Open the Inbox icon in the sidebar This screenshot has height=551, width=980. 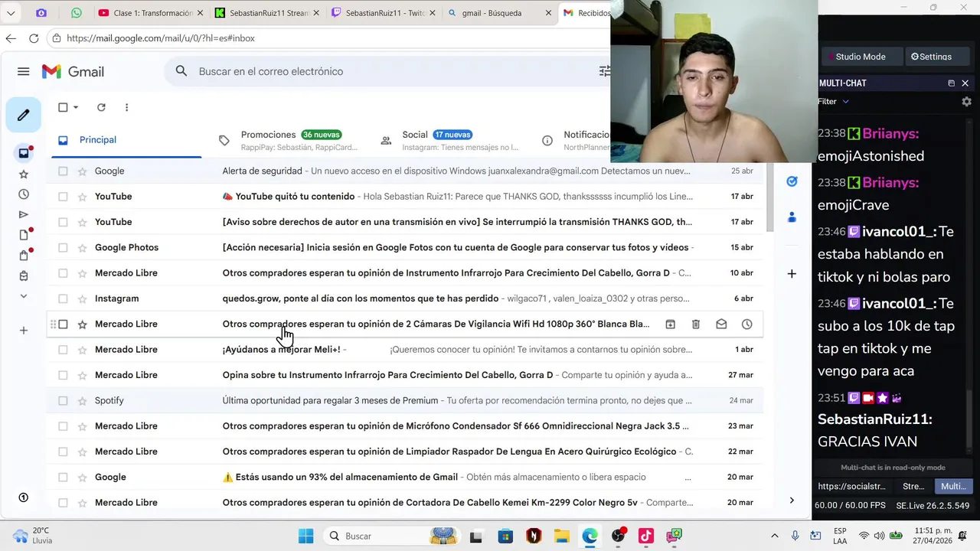24,153
